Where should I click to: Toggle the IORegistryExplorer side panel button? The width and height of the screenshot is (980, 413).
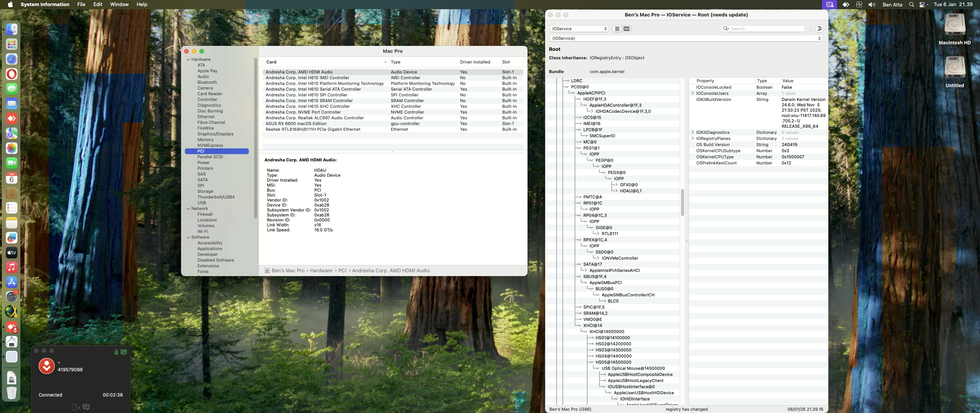tap(819, 29)
